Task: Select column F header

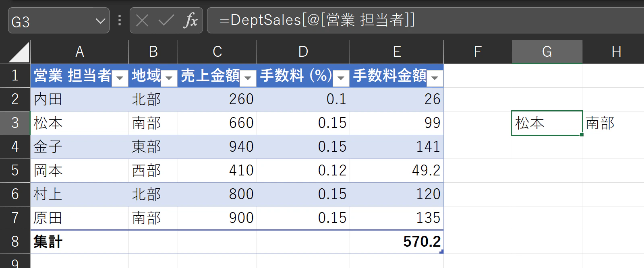Action: click(x=478, y=52)
